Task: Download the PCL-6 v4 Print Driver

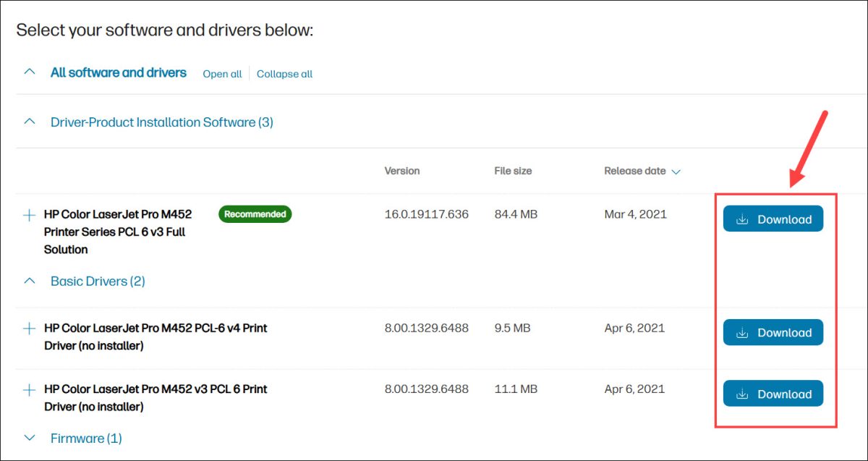Action: coord(773,332)
